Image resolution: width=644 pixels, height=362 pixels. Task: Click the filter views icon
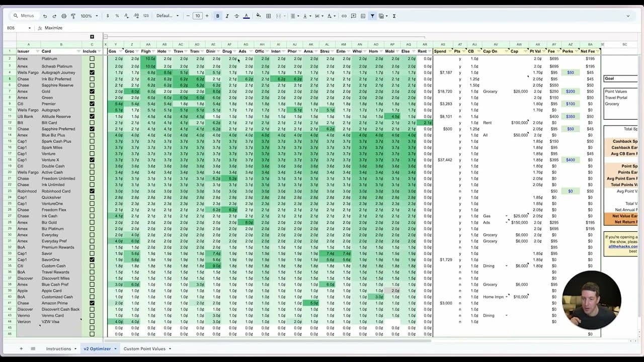(382, 16)
